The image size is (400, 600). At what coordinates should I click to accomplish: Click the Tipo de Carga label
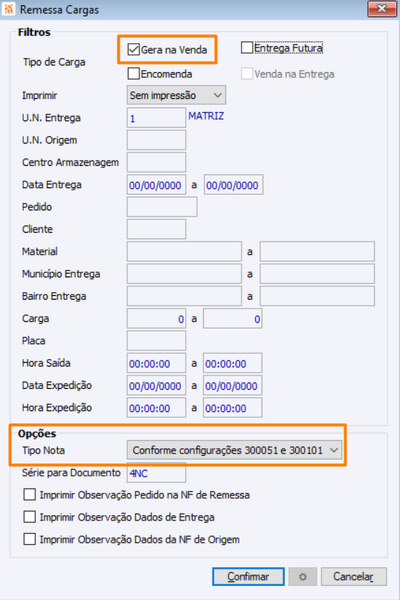[x=54, y=62]
